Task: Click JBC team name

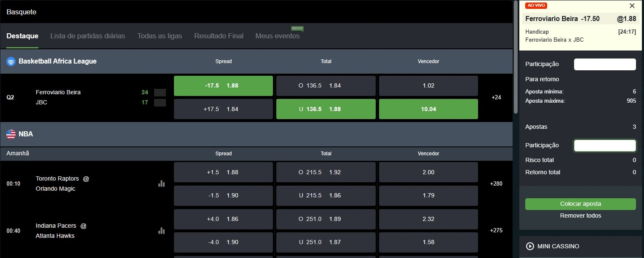Action: point(41,102)
